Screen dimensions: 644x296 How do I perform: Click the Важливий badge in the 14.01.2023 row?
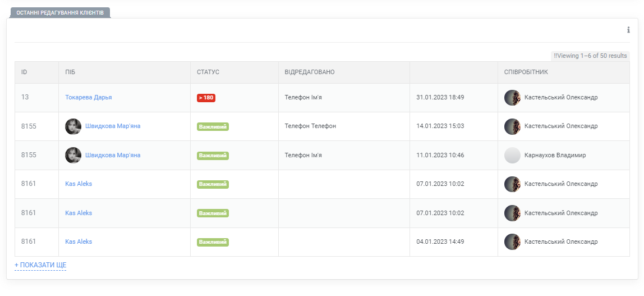click(213, 126)
